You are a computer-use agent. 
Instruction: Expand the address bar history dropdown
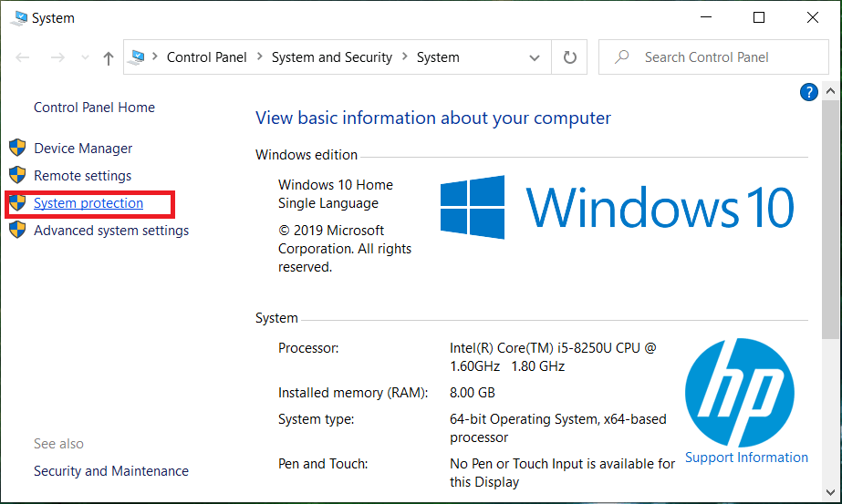coord(535,57)
